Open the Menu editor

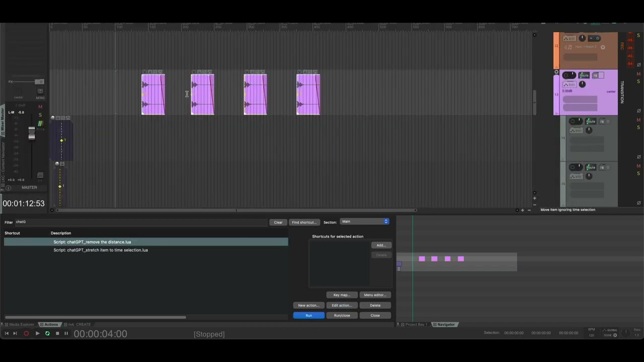coord(375,295)
